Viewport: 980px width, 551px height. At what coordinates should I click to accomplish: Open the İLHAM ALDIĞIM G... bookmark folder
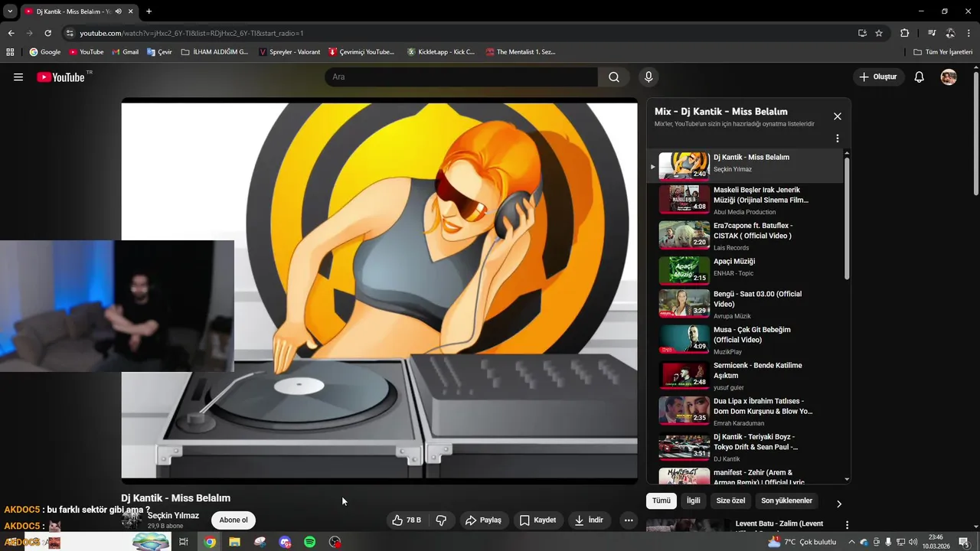click(214, 52)
